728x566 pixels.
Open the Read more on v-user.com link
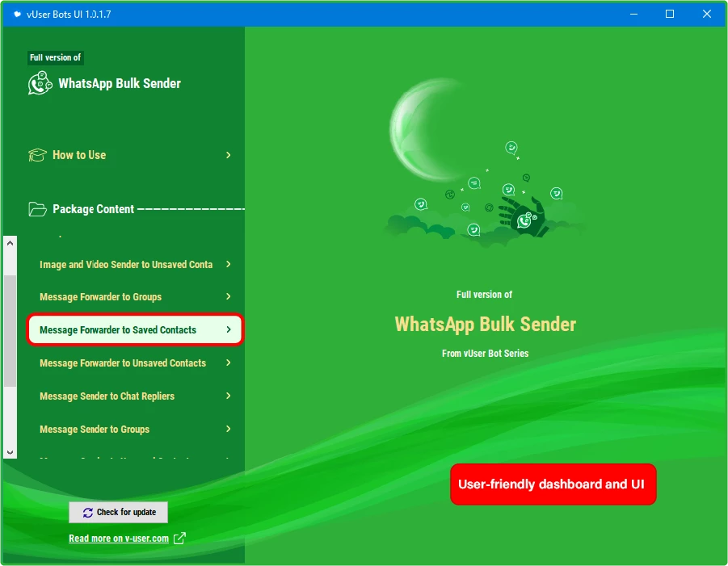tap(119, 539)
